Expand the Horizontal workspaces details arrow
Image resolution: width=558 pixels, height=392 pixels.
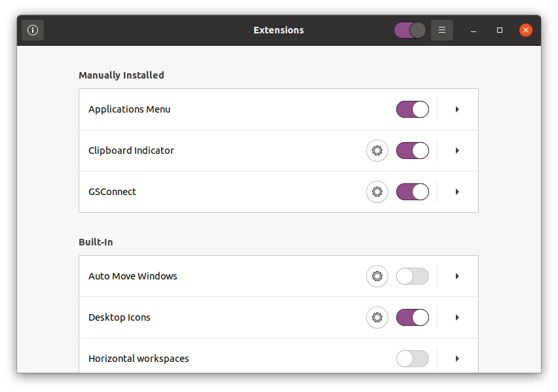pyautogui.click(x=457, y=359)
